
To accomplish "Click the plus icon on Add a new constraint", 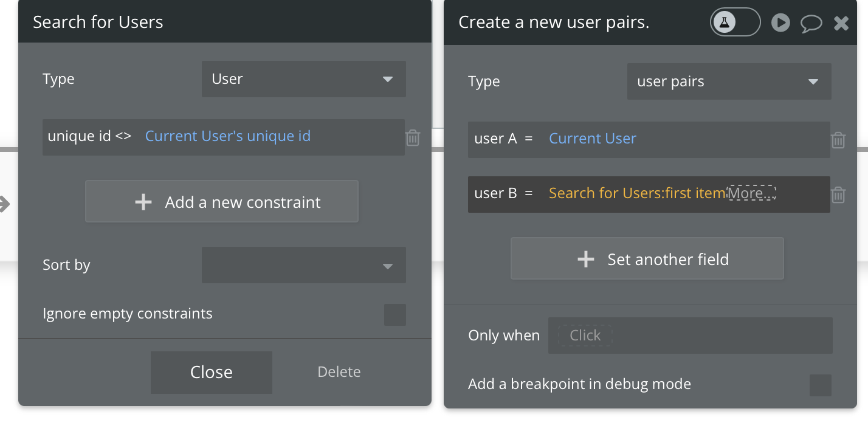I will pos(143,202).
